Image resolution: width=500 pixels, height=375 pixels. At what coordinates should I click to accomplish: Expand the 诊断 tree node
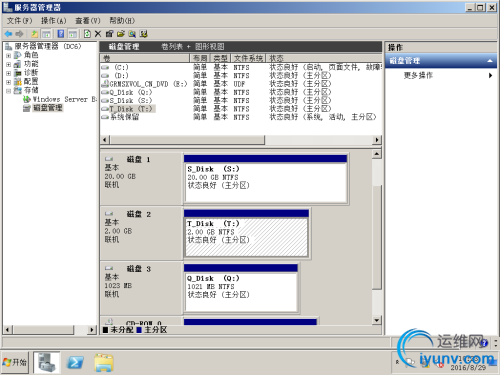tap(9, 73)
